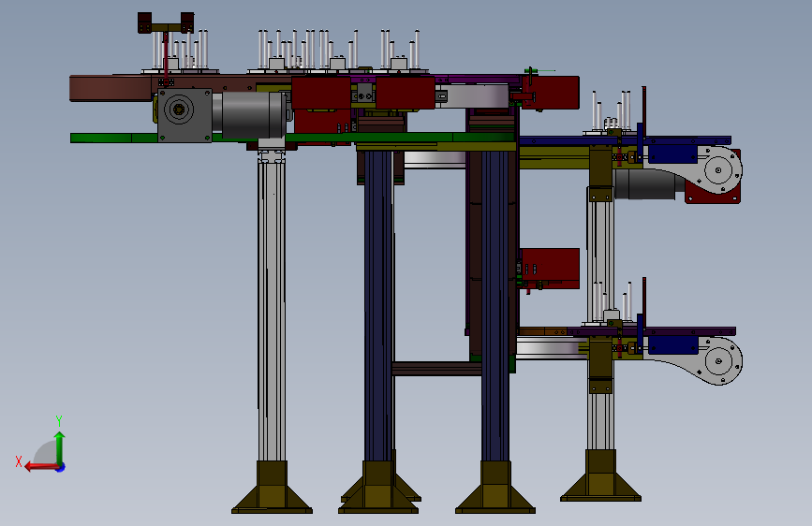Viewport: 812px width, 526px height.
Task: Select the rightmost olive floor foot bracket
Action: [600, 475]
